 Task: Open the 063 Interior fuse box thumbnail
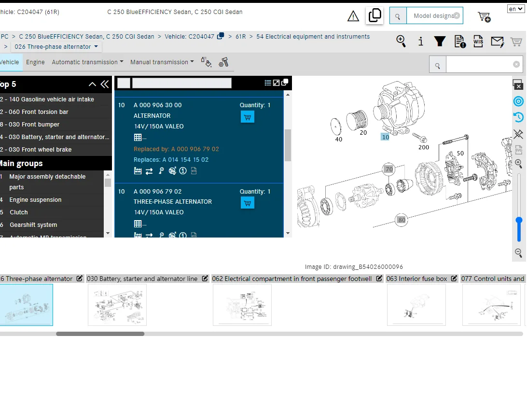click(x=416, y=305)
